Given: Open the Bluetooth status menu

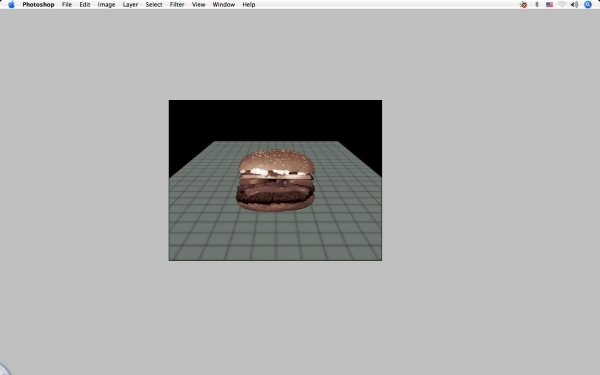Looking at the screenshot, I should point(537,5).
